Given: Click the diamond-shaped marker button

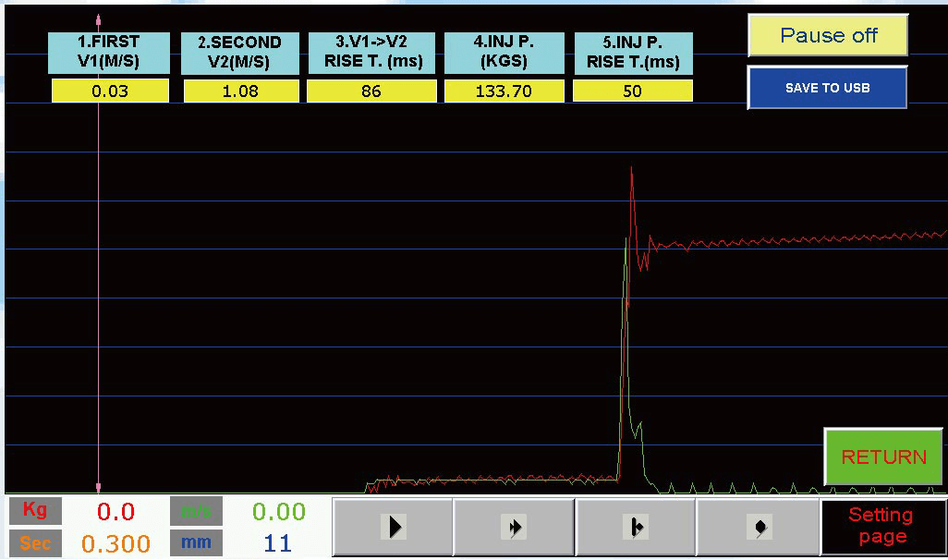Looking at the screenshot, I should coord(758,527).
